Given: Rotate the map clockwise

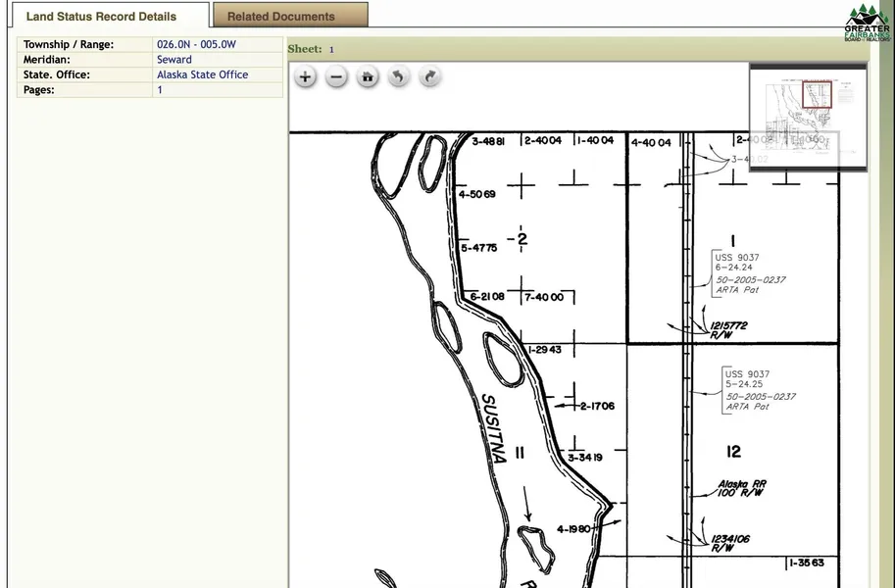Looking at the screenshot, I should (429, 77).
